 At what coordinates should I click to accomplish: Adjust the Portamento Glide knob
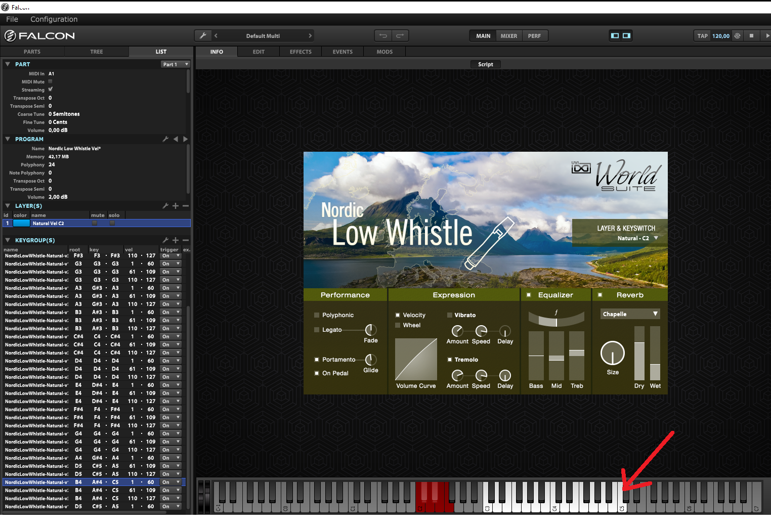371,360
